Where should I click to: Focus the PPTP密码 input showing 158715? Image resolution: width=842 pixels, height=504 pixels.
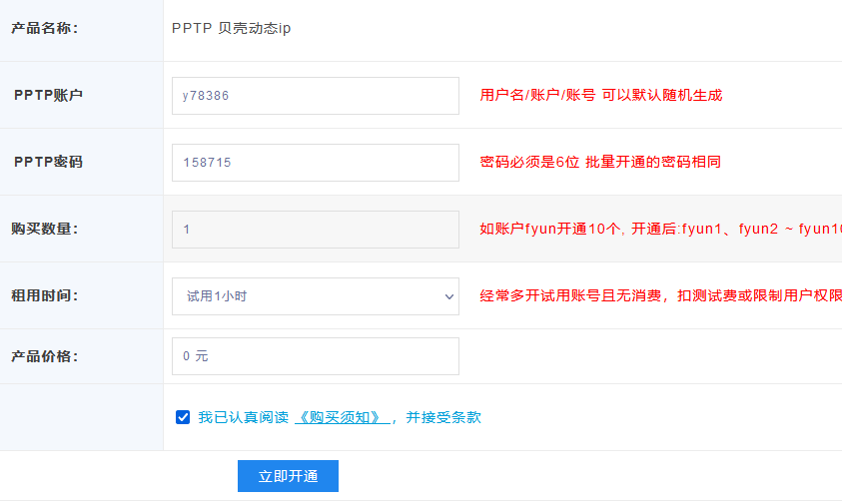click(315, 163)
